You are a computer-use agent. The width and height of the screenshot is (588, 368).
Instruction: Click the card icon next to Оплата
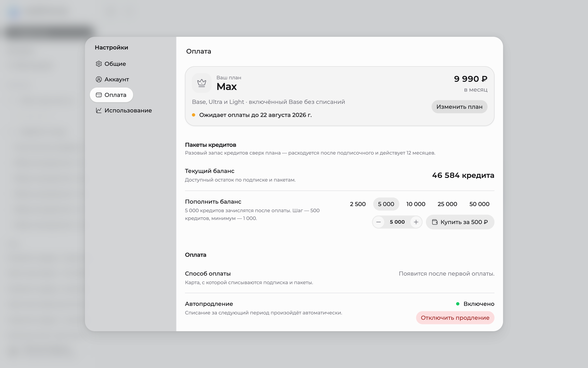(99, 95)
